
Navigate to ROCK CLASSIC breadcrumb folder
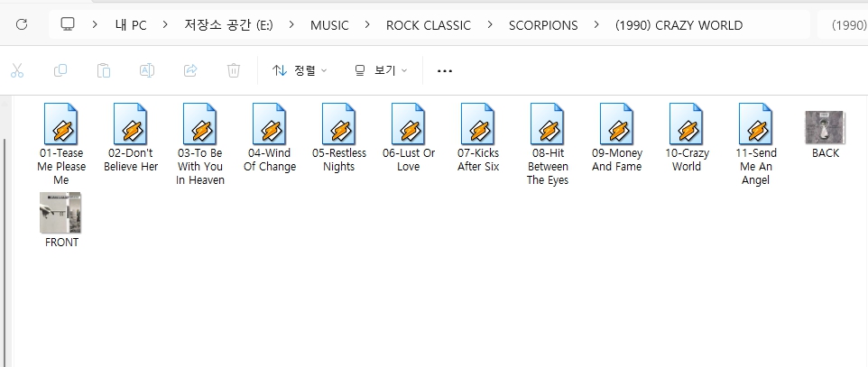[x=428, y=25]
